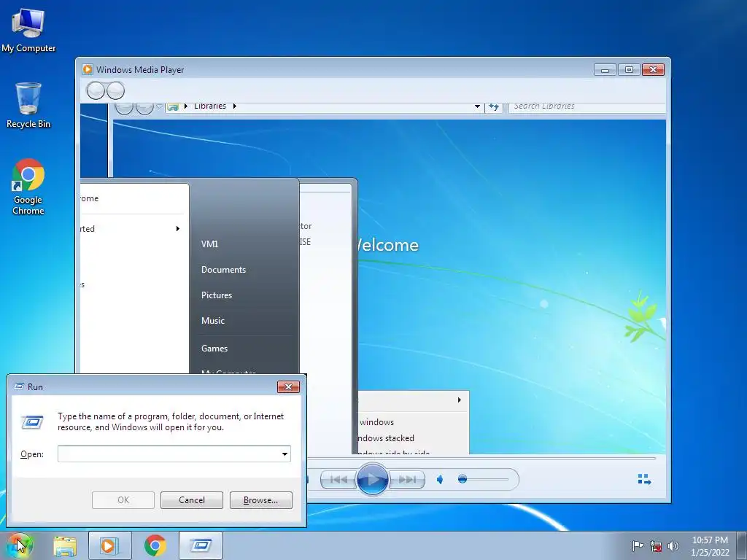The width and height of the screenshot is (747, 560).
Task: Select the Recycle Bin desktop icon
Action: pos(28,105)
